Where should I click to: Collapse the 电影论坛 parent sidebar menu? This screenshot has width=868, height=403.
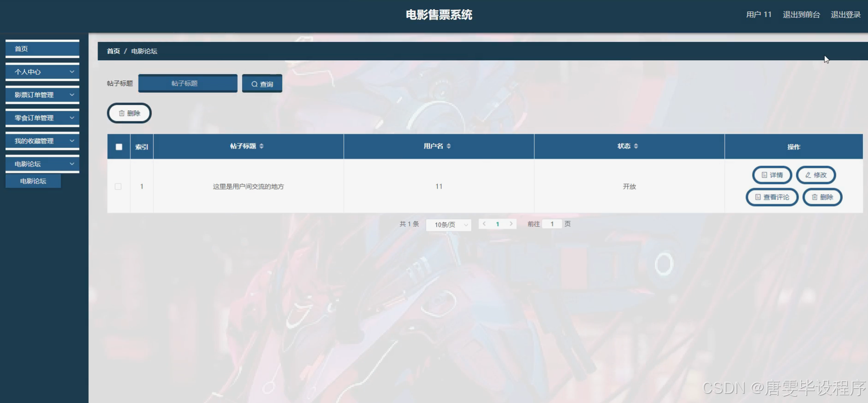click(x=42, y=164)
